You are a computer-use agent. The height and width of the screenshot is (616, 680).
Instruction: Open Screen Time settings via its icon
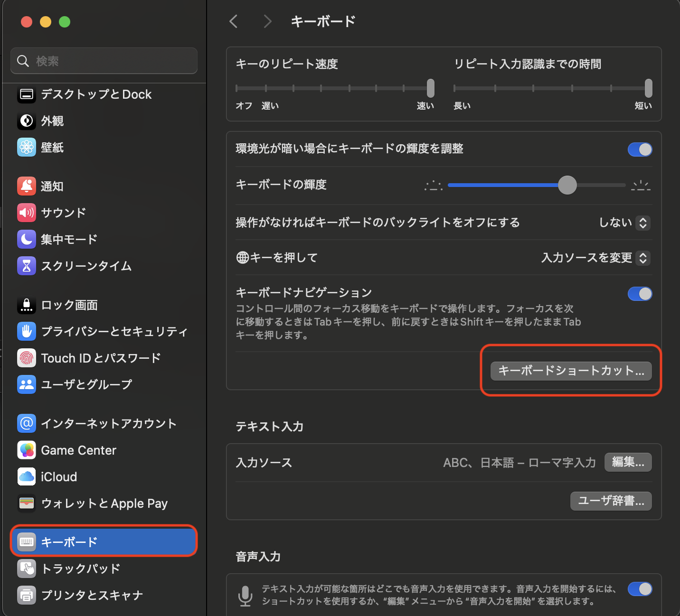tap(27, 266)
